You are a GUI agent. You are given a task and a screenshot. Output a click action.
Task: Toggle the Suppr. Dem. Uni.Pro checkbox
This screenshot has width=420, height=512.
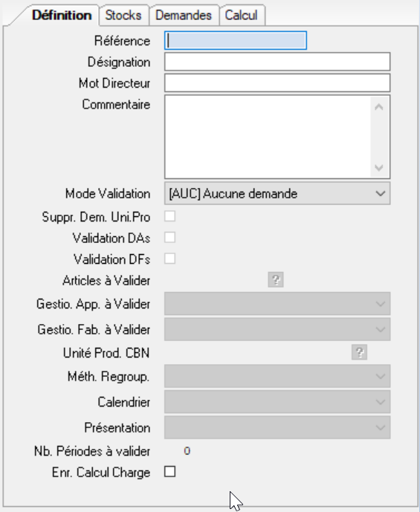point(169,216)
